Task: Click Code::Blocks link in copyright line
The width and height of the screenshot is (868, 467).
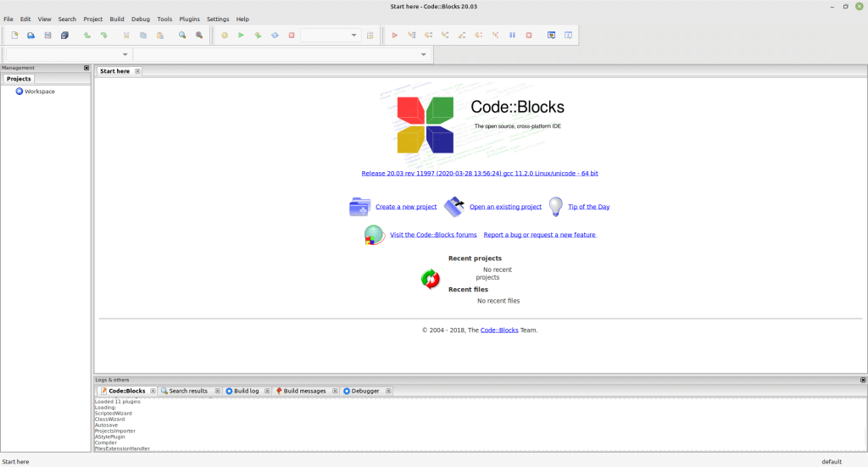Action: [499, 330]
